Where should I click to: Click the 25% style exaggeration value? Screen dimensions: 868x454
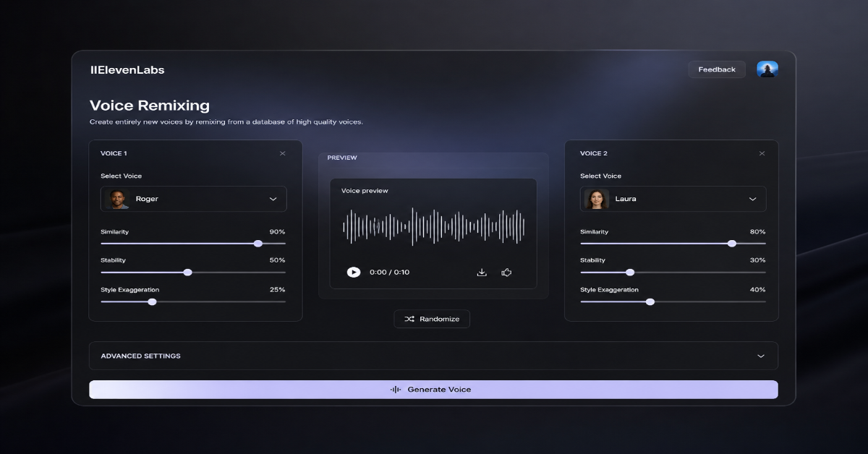[x=277, y=290]
